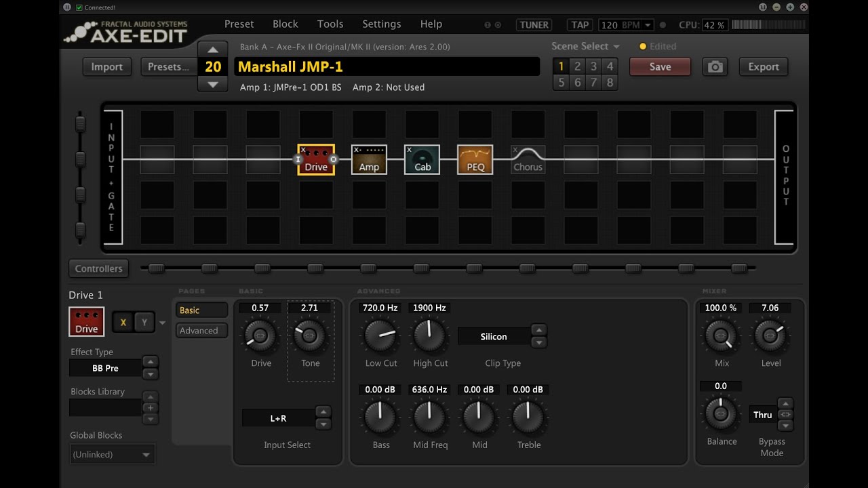Click the Mid knob
The width and height of the screenshot is (868, 488).
point(479,417)
